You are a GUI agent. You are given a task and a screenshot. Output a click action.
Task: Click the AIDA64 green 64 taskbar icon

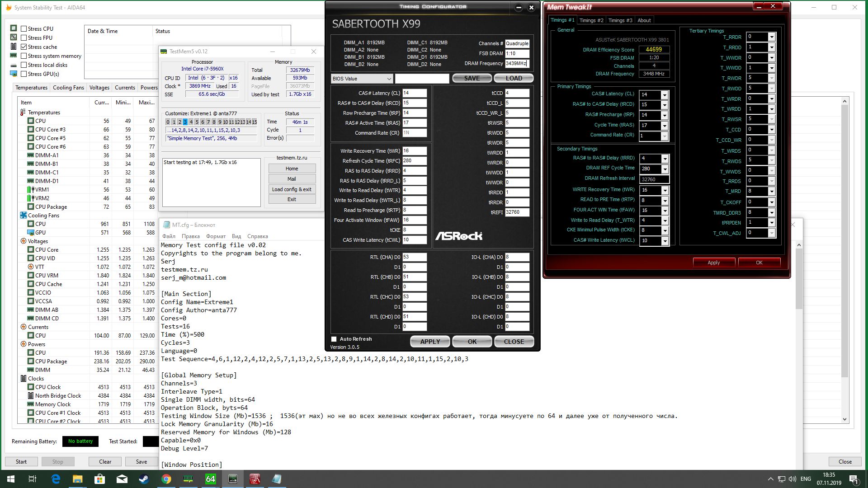click(x=211, y=479)
